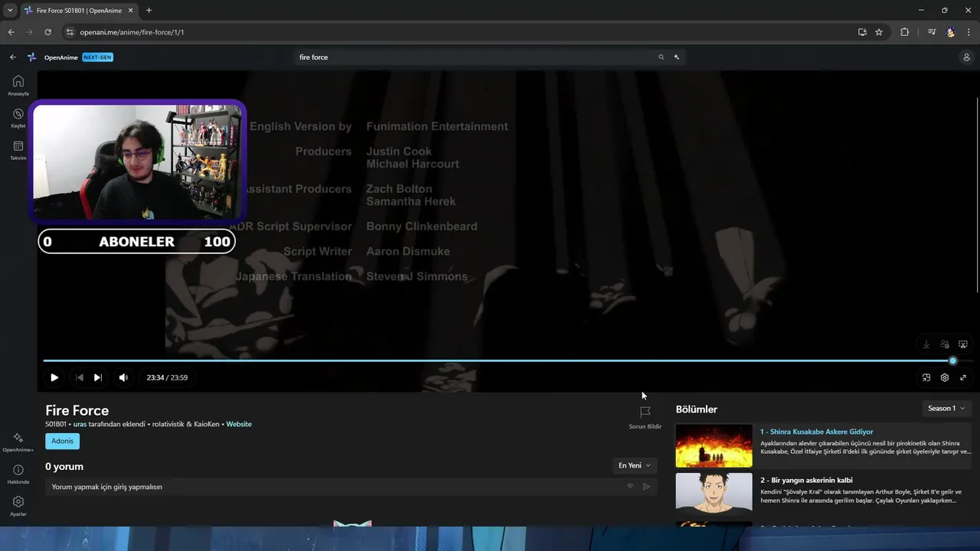Click the OpenAnime back arrow

point(13,57)
